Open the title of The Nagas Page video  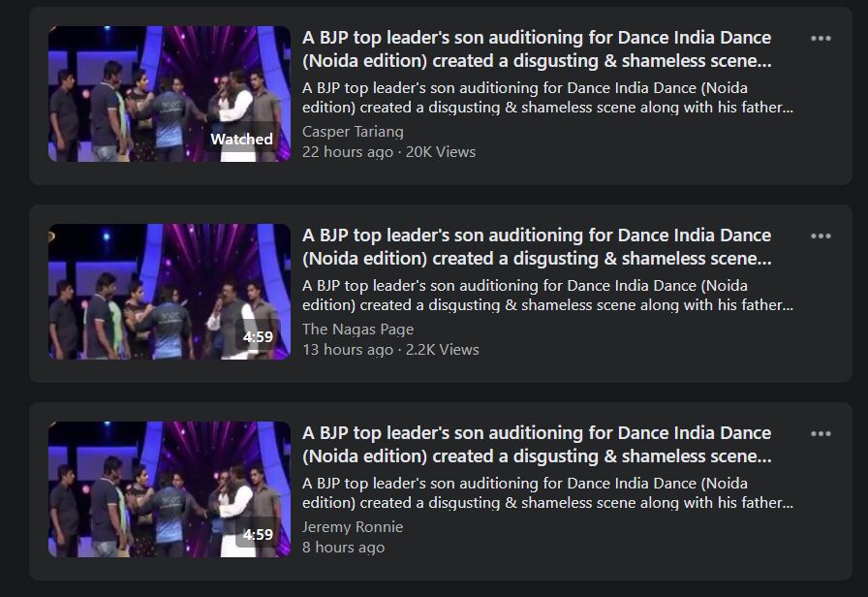[x=537, y=247]
